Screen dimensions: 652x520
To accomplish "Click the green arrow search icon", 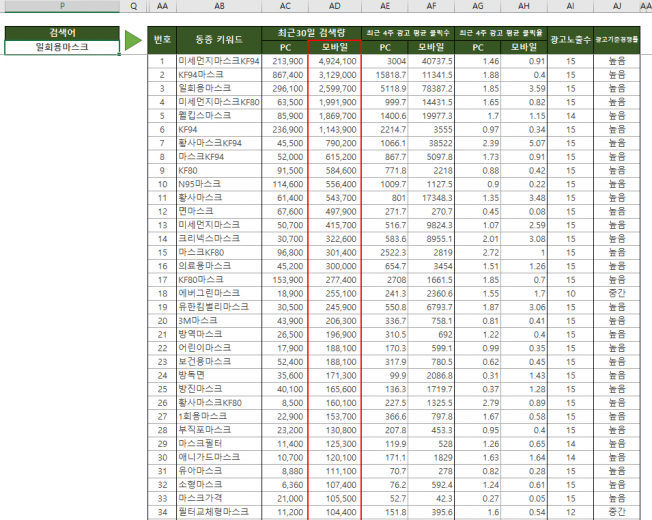I will (x=133, y=40).
